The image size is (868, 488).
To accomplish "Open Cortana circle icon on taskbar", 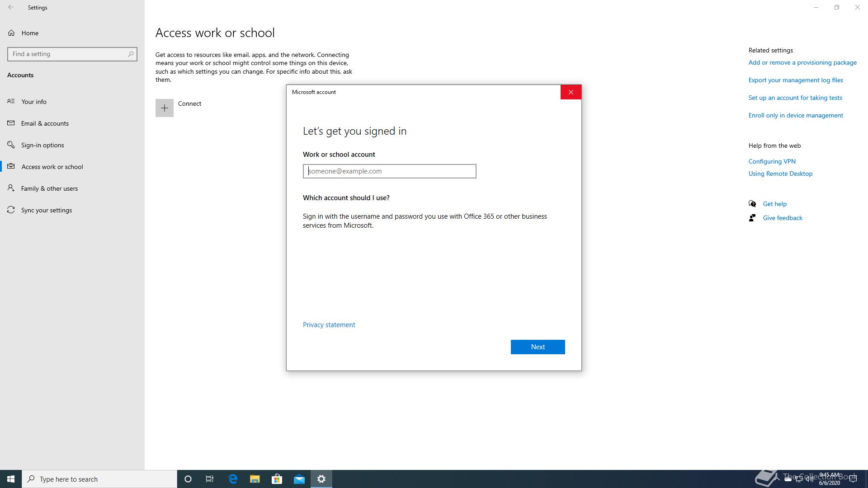I will point(188,479).
